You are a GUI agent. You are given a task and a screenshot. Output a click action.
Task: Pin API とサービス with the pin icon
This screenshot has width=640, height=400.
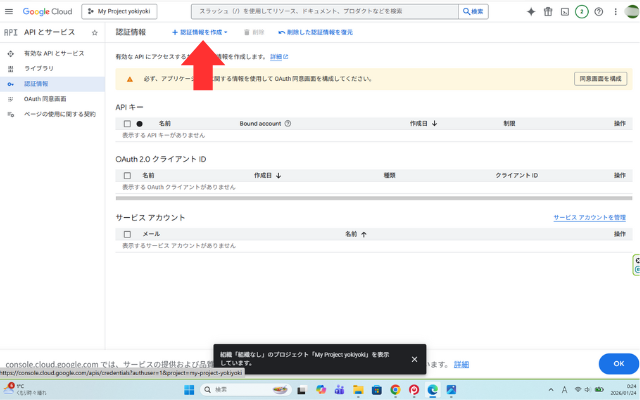pyautogui.click(x=95, y=33)
